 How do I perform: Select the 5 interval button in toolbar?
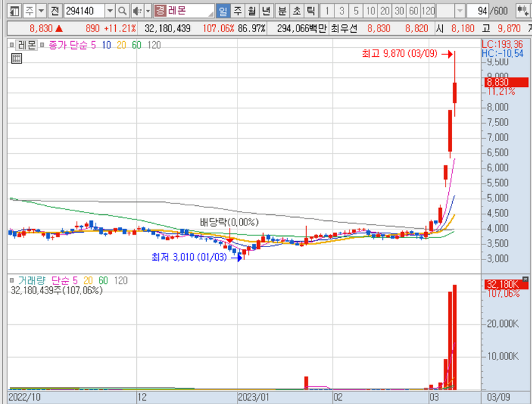(356, 11)
